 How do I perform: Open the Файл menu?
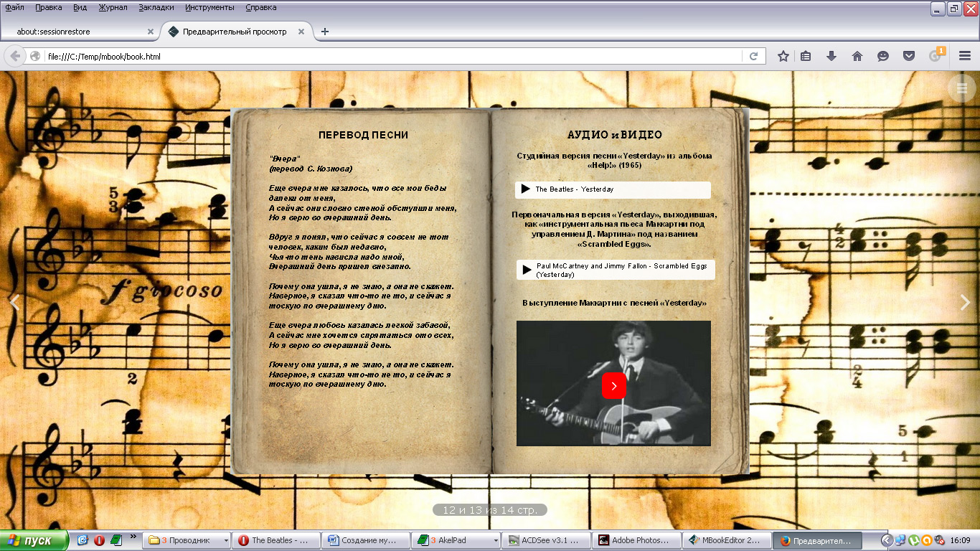click(14, 7)
